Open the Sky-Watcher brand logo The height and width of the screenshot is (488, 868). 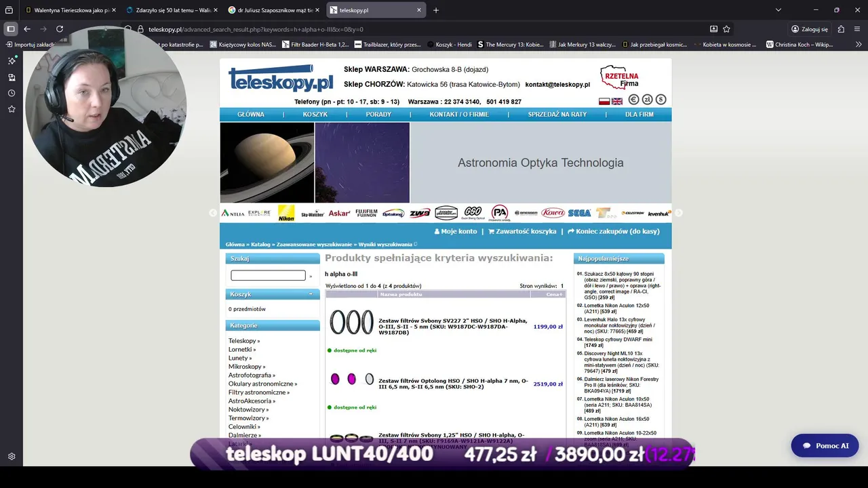click(313, 213)
